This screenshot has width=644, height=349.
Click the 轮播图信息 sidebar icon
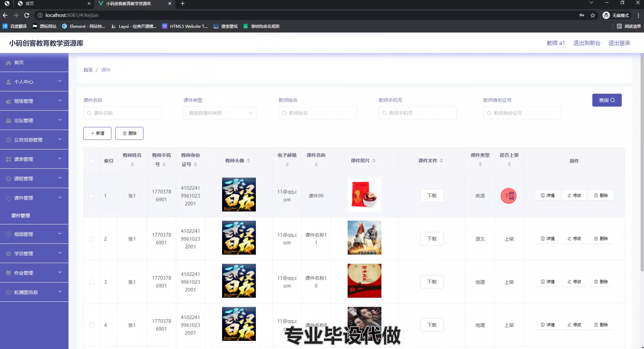[x=8, y=292]
